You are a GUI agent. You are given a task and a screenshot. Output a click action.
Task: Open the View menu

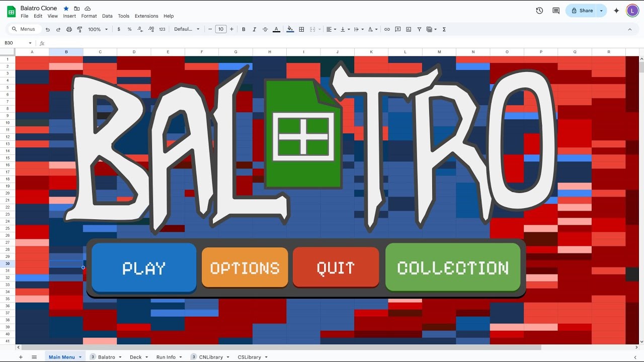pos(53,16)
